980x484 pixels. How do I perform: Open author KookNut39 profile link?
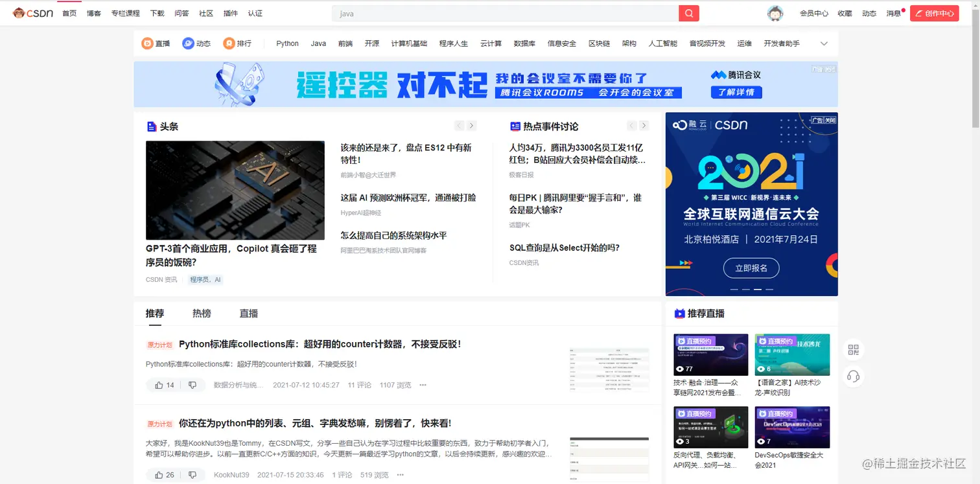tap(231, 475)
